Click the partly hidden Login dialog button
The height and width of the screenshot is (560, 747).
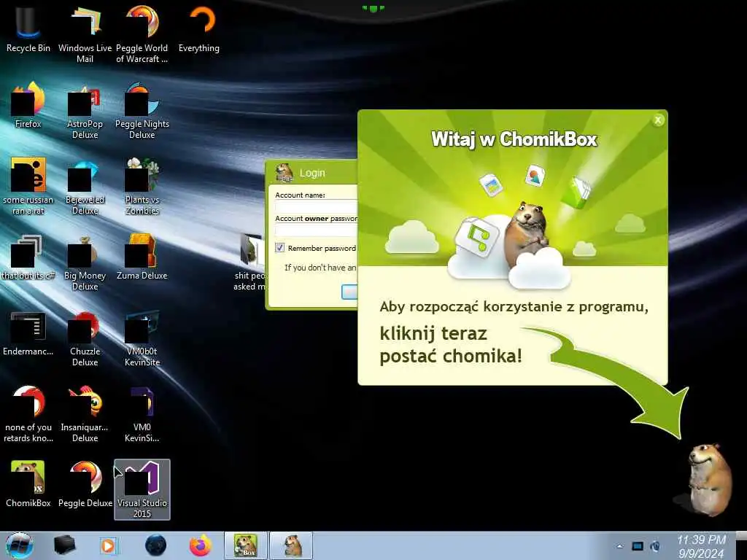pyautogui.click(x=349, y=292)
